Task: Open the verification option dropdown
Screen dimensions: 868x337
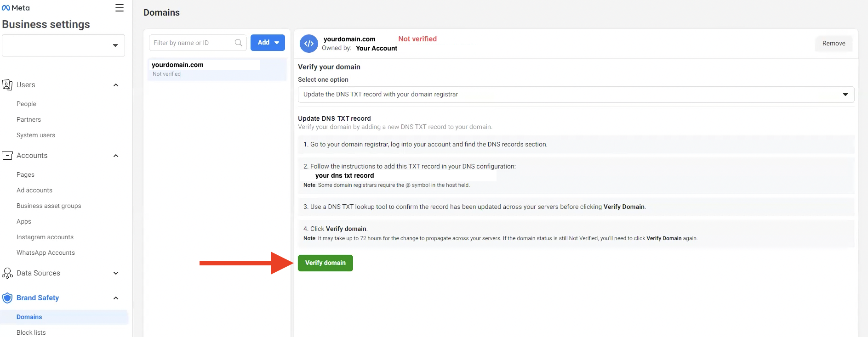Action: 576,95
